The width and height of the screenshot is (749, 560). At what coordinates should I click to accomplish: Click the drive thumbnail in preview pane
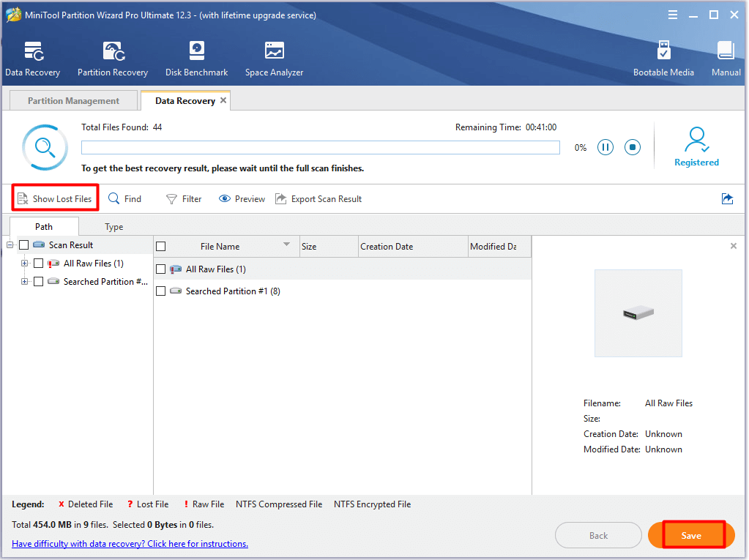point(638,313)
